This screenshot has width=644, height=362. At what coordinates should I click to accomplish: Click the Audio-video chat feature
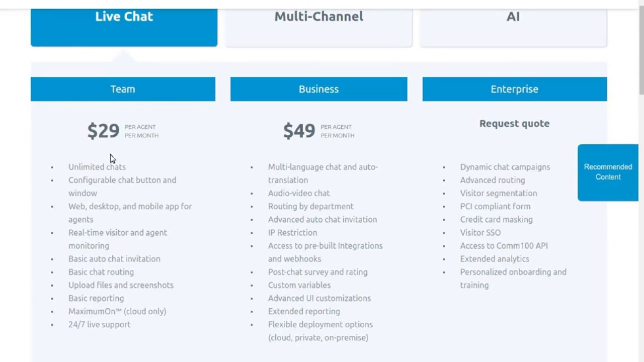[x=299, y=193]
